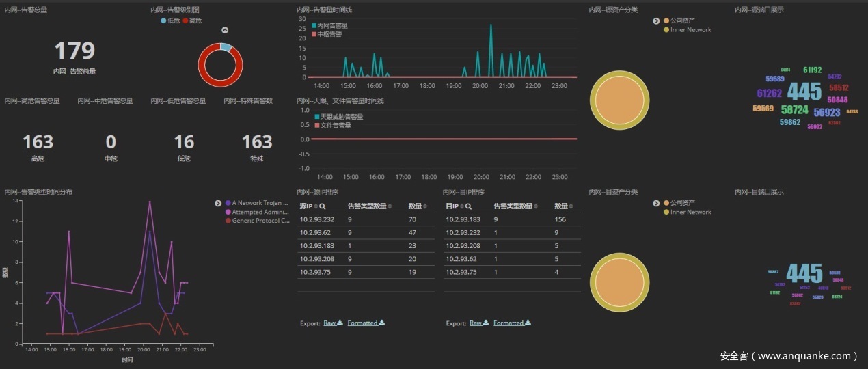Toggle 高危 series in alert level legend

click(191, 21)
